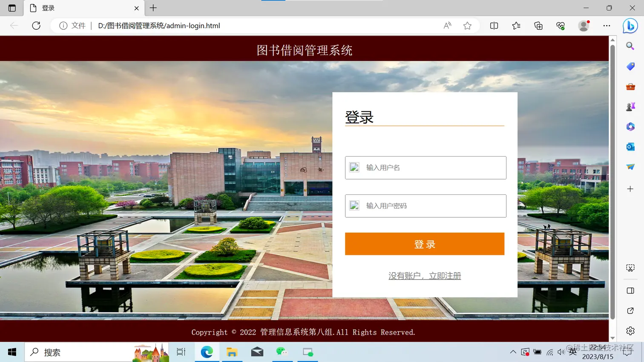Open a new browser tab
The height and width of the screenshot is (362, 644).
click(152, 8)
